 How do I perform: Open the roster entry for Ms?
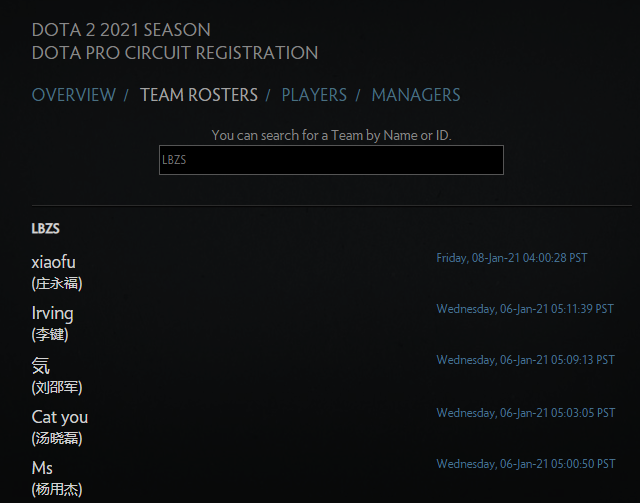pyautogui.click(x=43, y=468)
